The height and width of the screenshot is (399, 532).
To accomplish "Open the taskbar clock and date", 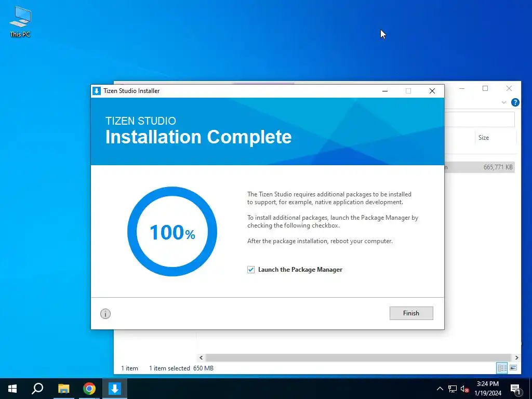I will click(488, 389).
